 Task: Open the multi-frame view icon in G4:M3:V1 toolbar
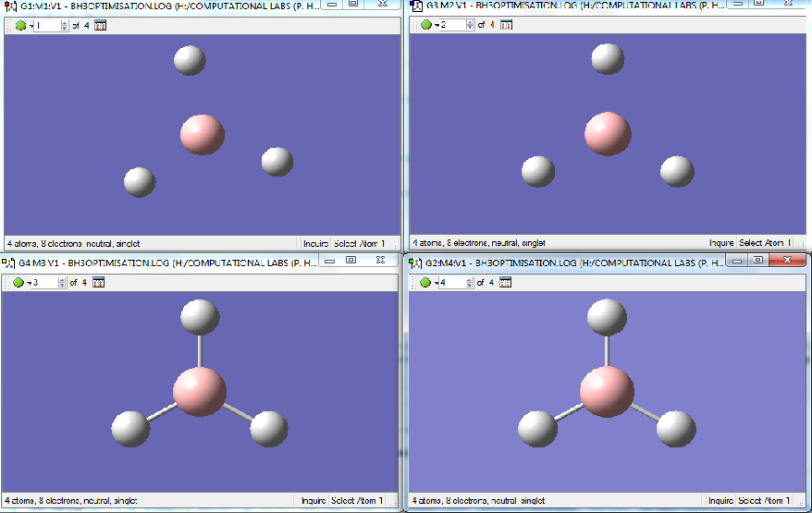(x=98, y=282)
